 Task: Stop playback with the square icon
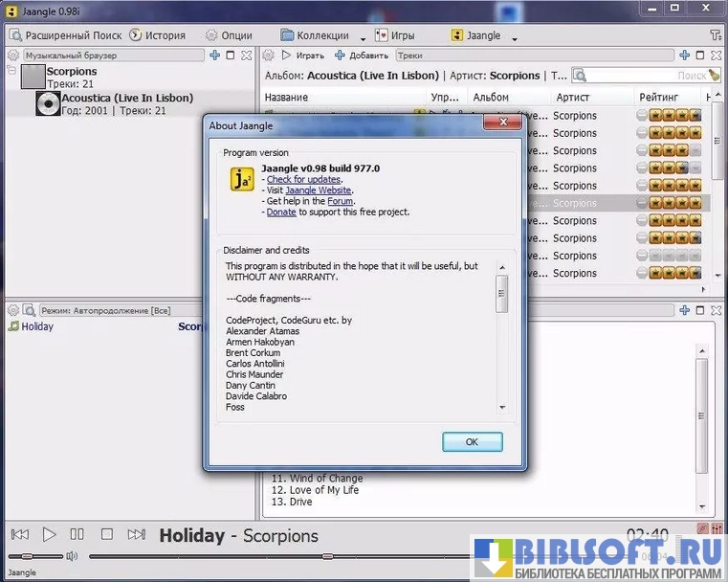tap(107, 534)
